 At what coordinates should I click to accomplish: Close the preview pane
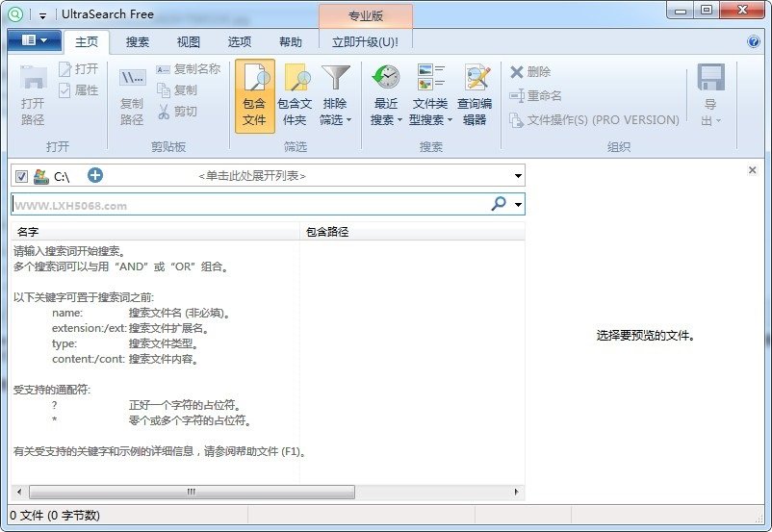(753, 170)
